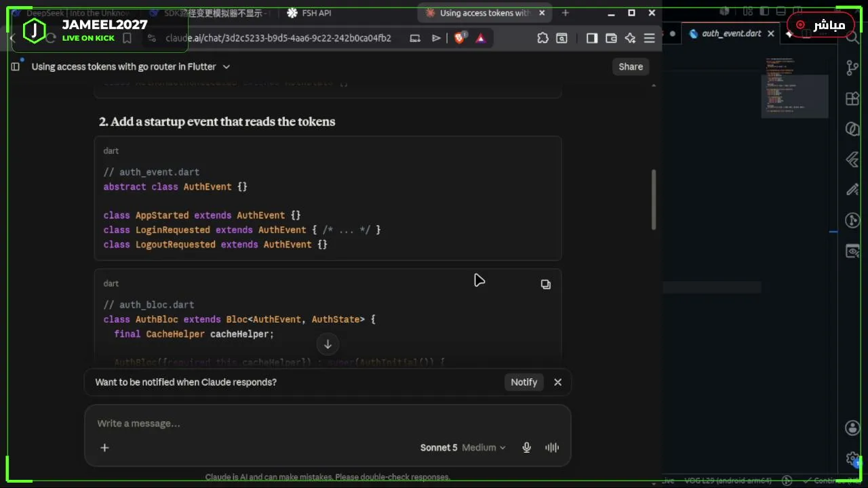The height and width of the screenshot is (488, 868).
Task: Click 'abstract class AuthEvent' line
Action: [x=176, y=186]
